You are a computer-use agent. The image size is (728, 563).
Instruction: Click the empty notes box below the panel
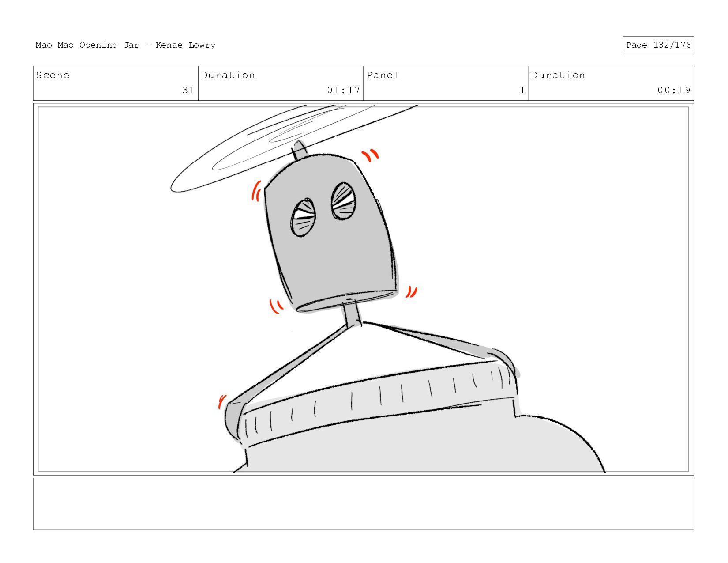pos(363,504)
